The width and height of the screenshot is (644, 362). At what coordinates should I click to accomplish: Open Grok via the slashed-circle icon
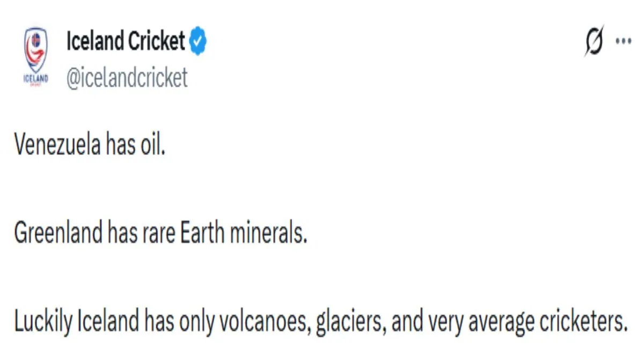pos(594,41)
